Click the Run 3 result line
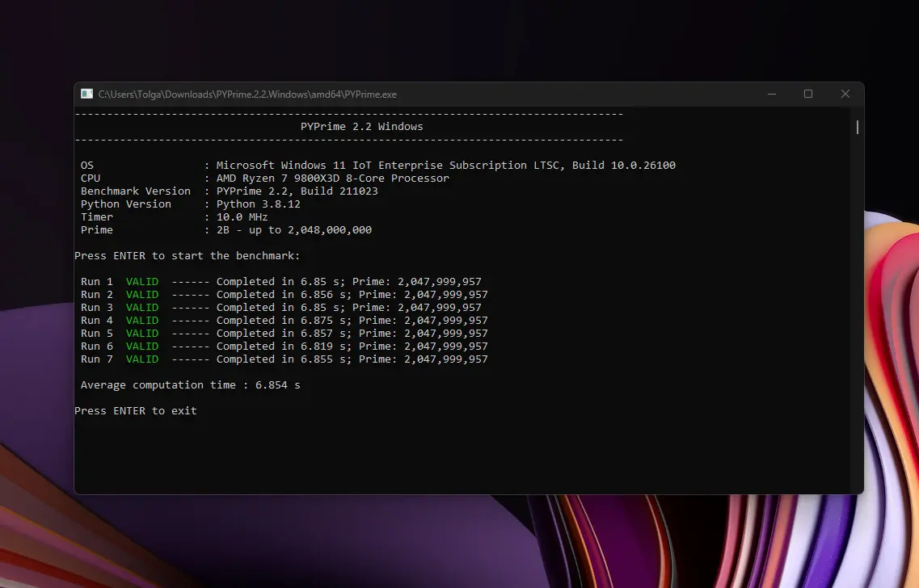Screen dimensions: 919x588 click(280, 308)
